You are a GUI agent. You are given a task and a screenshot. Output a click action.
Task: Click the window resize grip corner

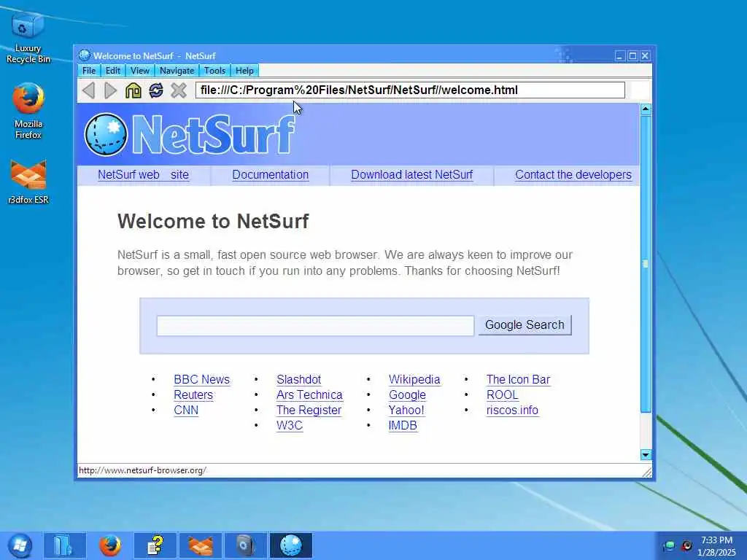coord(647,472)
